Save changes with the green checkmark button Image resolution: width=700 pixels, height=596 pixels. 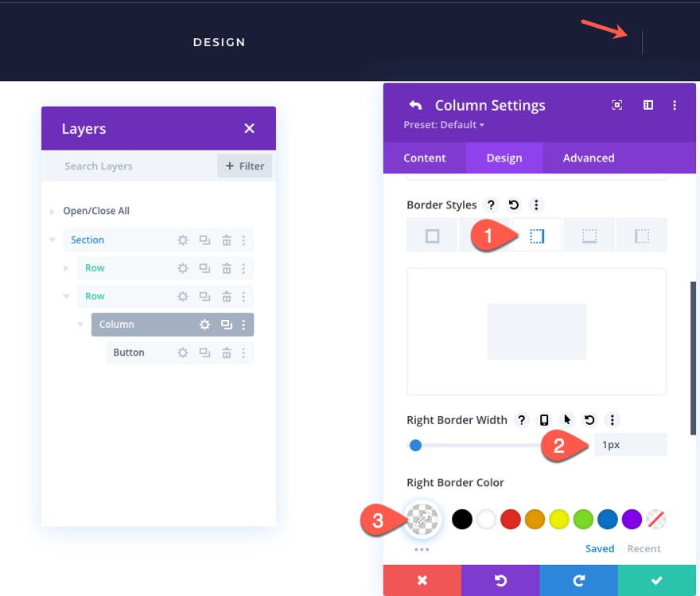pos(657,580)
